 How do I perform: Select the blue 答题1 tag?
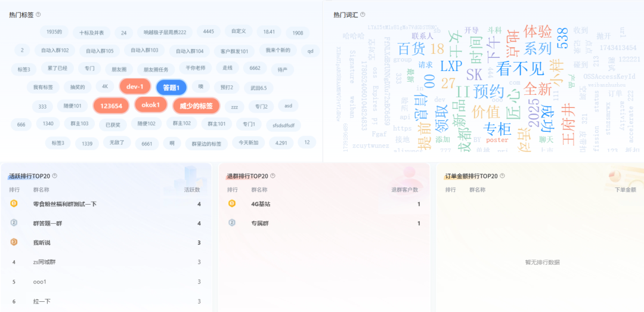(x=171, y=88)
